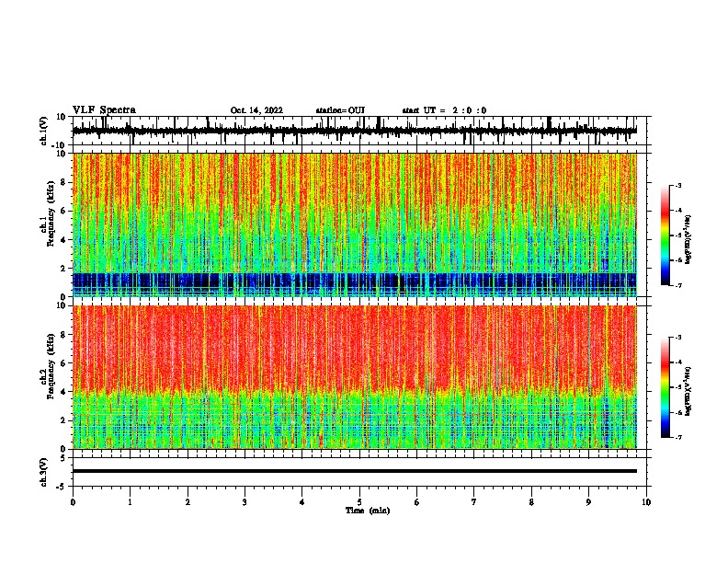
Task: Click time axis tick label '4'
Action: pyautogui.click(x=302, y=502)
